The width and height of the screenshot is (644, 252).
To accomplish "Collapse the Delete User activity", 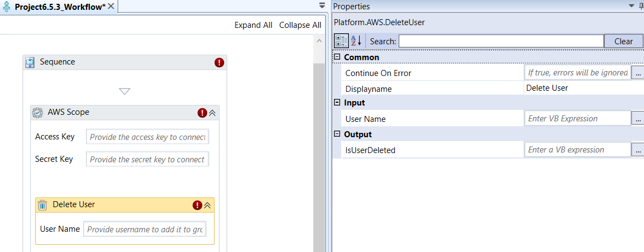I will click(x=208, y=206).
